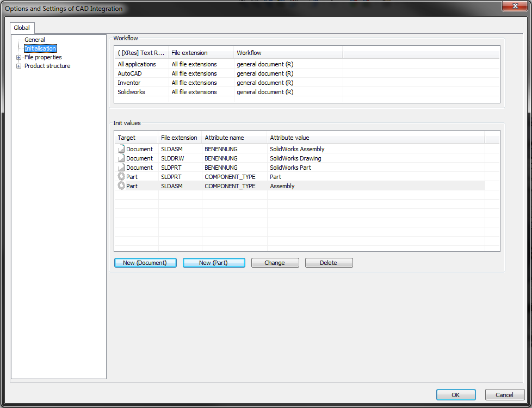Click the document icon in the SLDASM row
532x408 pixels.
pos(121,149)
